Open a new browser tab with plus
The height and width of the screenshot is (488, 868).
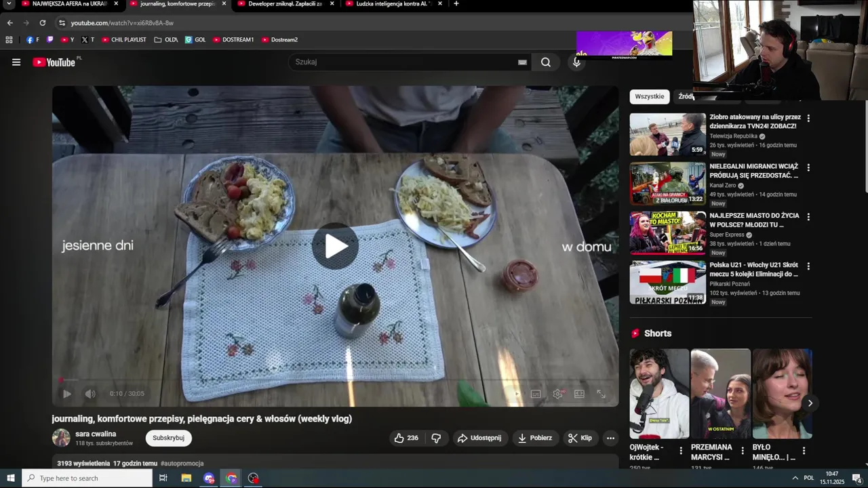456,3
